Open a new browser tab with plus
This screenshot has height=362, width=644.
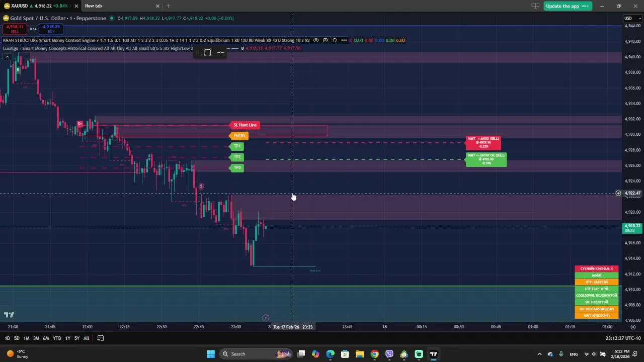coord(168,6)
